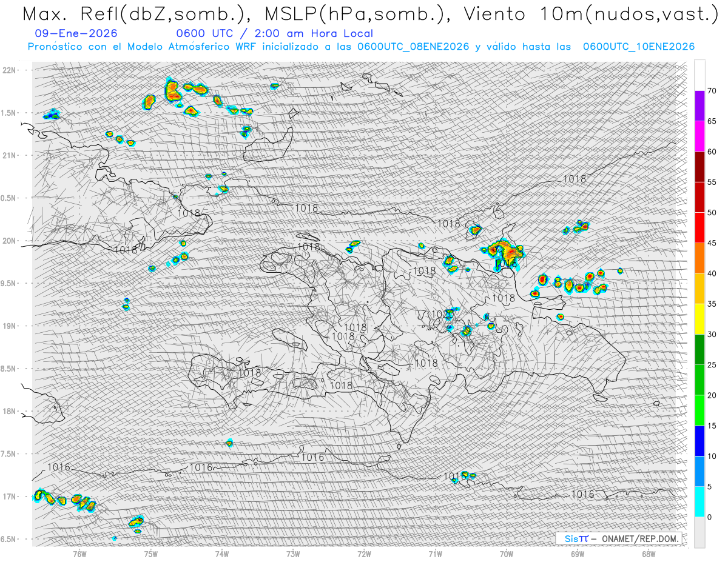
Task: Click the color scale tick label '15'
Action: point(712,426)
